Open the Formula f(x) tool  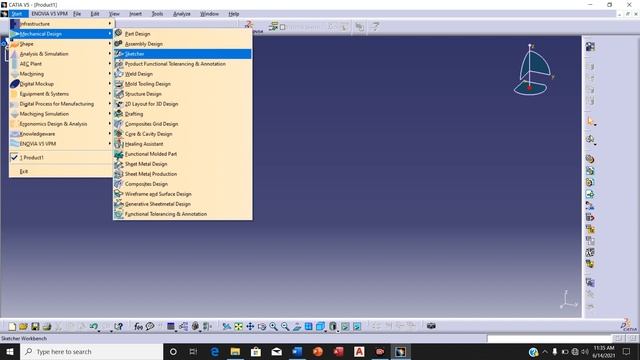pyautogui.click(x=138, y=326)
